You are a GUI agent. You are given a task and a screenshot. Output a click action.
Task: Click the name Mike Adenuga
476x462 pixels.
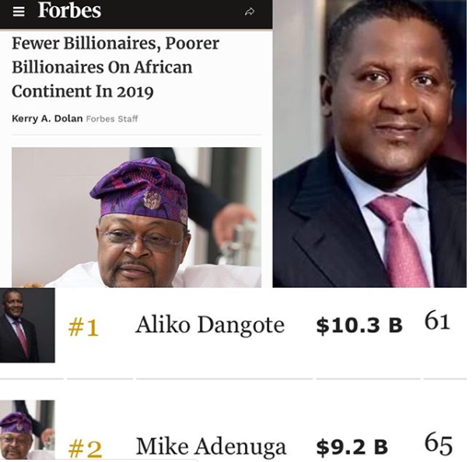pyautogui.click(x=211, y=446)
